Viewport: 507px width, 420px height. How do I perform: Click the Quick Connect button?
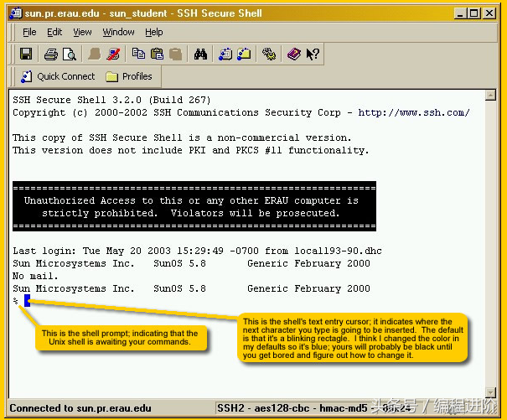(x=58, y=76)
